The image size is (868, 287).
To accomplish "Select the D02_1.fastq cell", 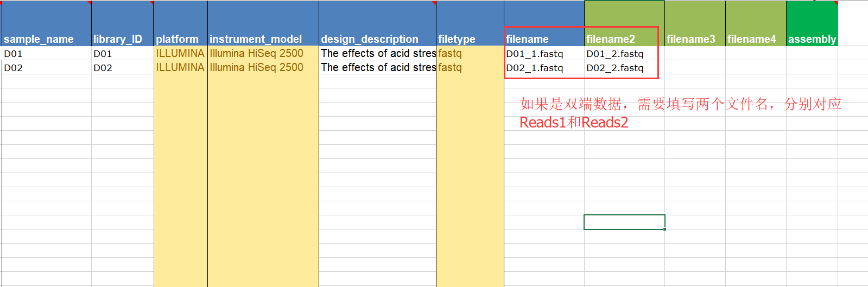I will [x=543, y=68].
